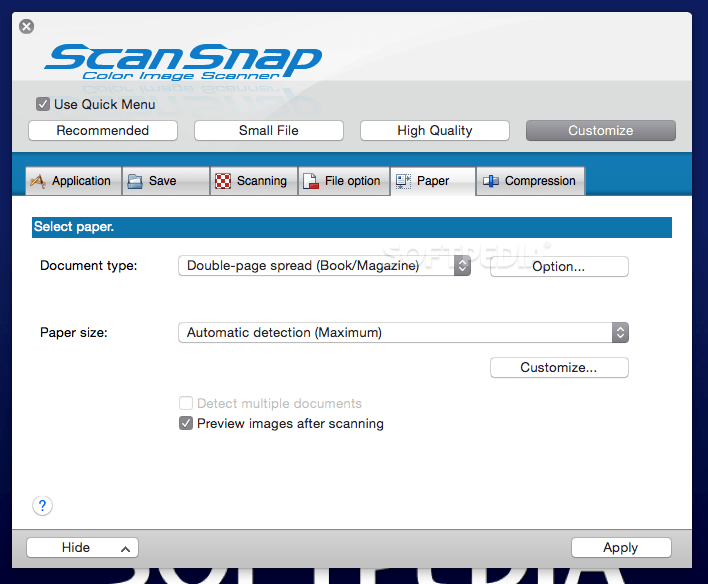708x584 pixels.
Task: Click the 'Select paper.' header text
Action: [x=74, y=227]
